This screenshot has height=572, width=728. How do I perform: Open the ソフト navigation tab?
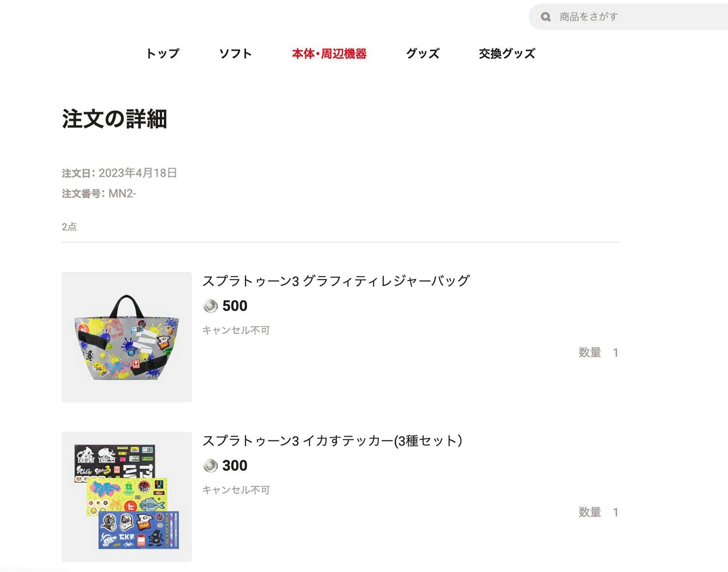pos(235,53)
